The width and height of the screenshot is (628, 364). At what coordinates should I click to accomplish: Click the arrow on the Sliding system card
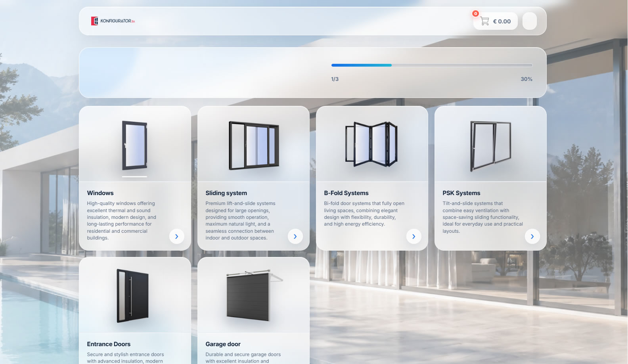(x=295, y=236)
